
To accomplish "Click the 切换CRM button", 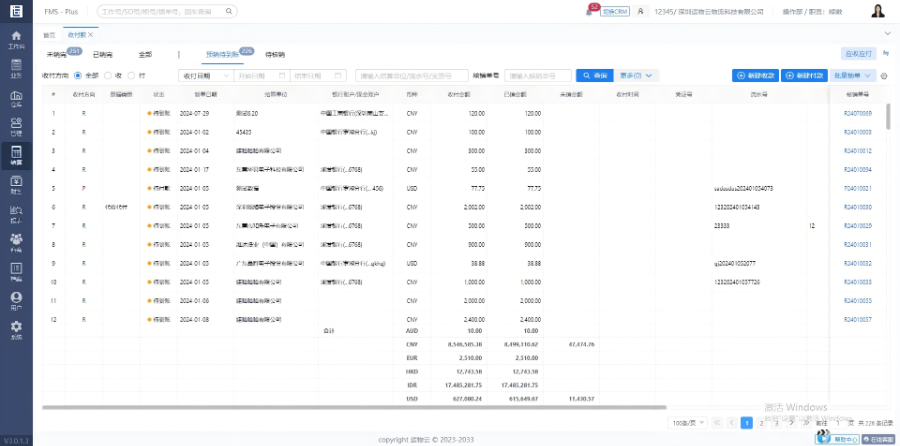I will click(615, 11).
